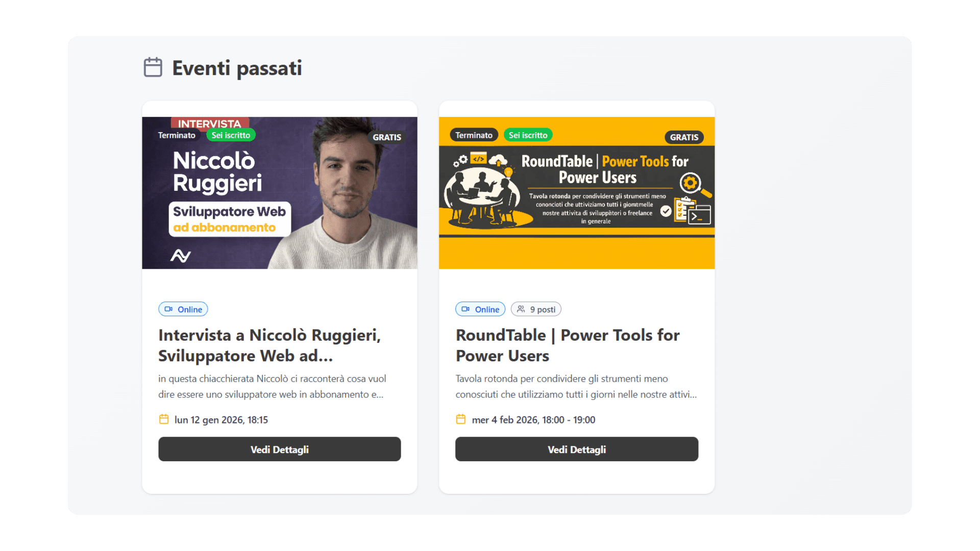Click the magnifier gear icon on the RoundTable banner
Viewport: 980px width, 551px height.
click(695, 185)
